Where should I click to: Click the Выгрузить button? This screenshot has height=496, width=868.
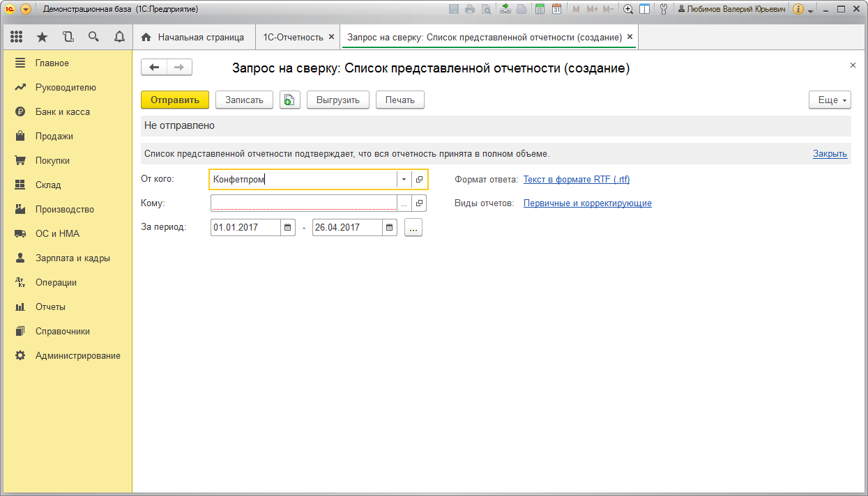coord(337,100)
